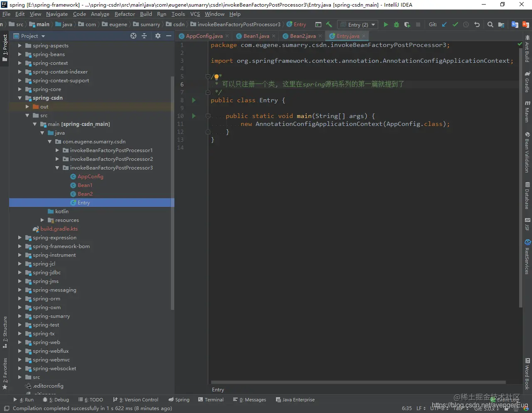The height and width of the screenshot is (413, 532).
Task: Toggle the Word Book side panel
Action: [x=527, y=374]
